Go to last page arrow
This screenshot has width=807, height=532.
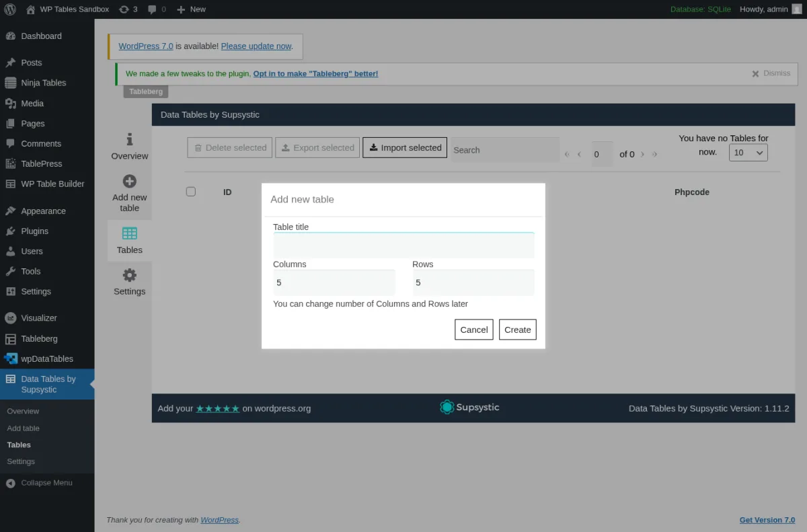click(x=654, y=154)
